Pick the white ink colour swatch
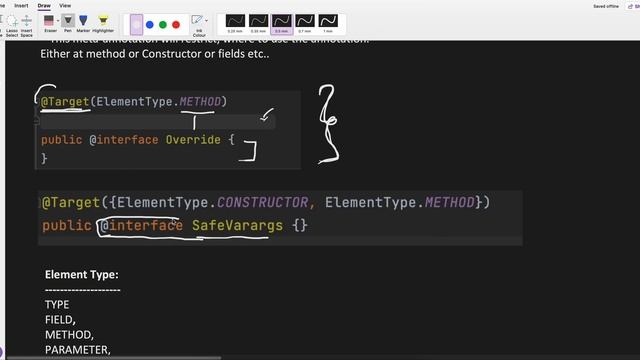The height and width of the screenshot is (360, 640). 136,24
